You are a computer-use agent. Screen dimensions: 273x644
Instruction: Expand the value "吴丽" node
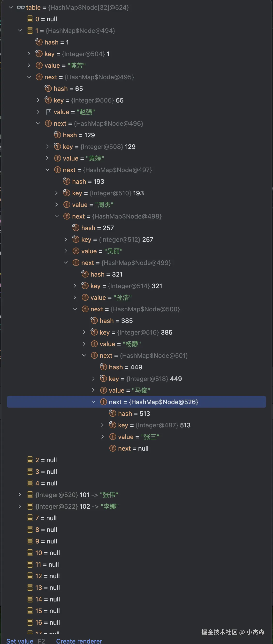coord(66,251)
